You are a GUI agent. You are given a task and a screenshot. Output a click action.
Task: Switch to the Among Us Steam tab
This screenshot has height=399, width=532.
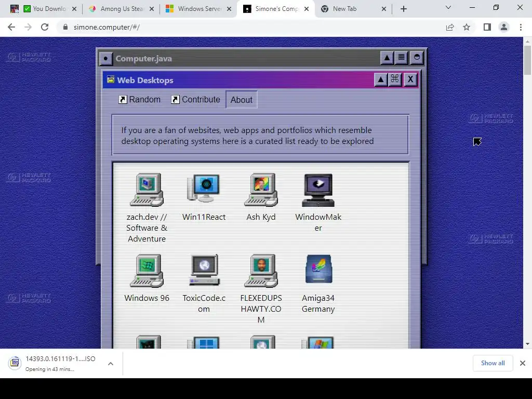(121, 9)
